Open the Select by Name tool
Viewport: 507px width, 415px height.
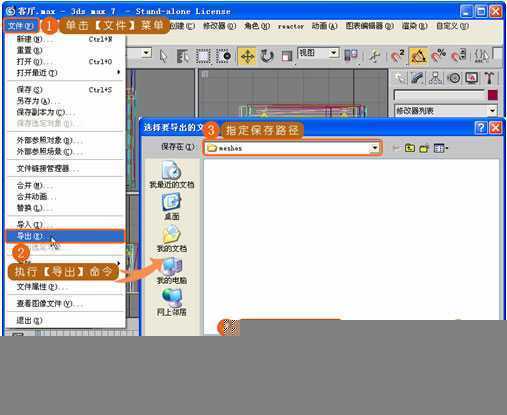coord(182,56)
